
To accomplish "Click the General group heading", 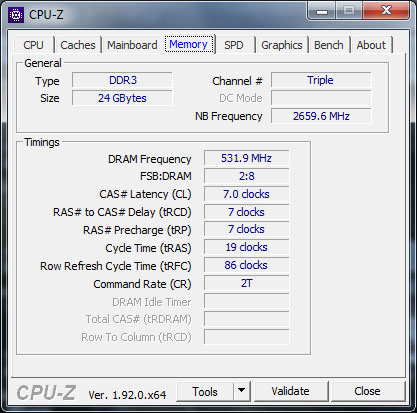I will pyautogui.click(x=43, y=63).
